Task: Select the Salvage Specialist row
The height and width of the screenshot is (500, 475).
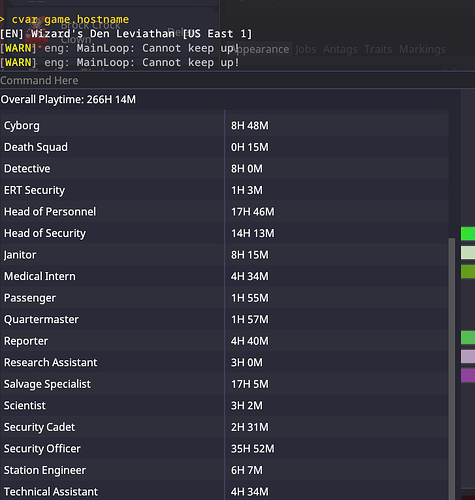Action: pyautogui.click(x=224, y=384)
